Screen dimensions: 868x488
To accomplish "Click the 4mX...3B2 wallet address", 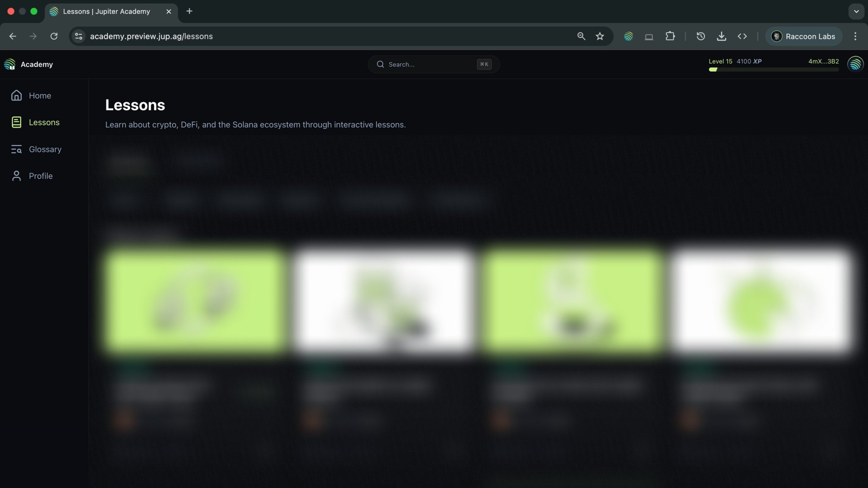I will [x=823, y=61].
